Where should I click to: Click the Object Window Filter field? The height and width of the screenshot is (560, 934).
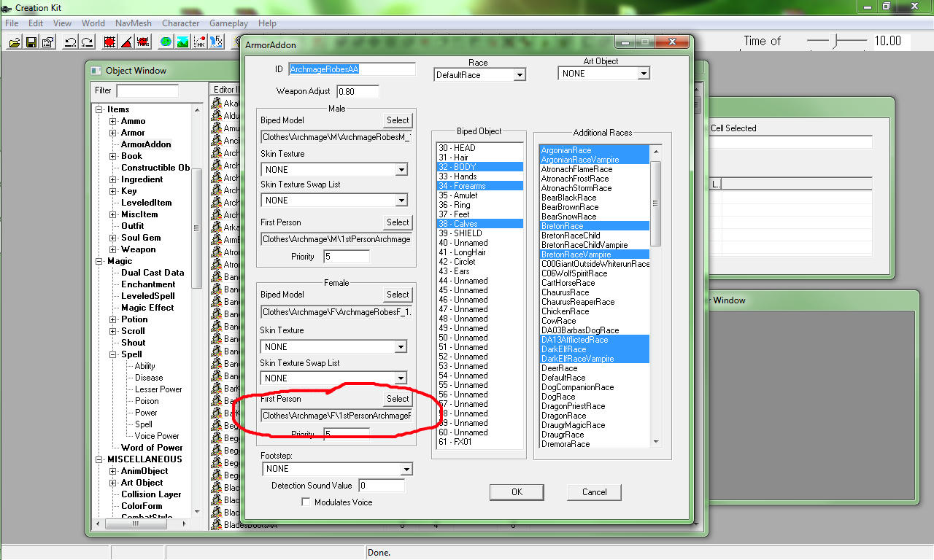[x=147, y=91]
